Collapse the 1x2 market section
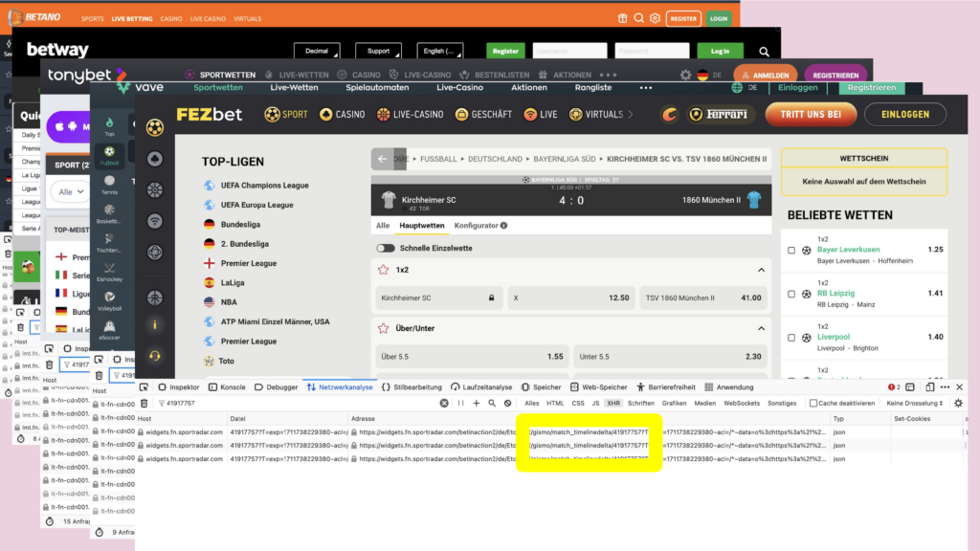 [761, 270]
